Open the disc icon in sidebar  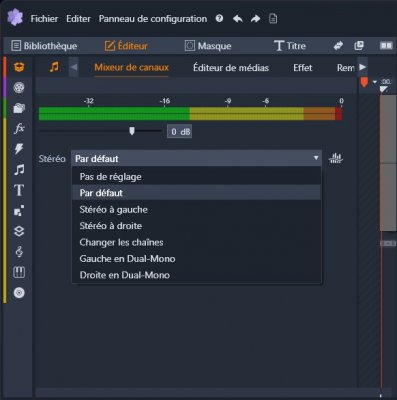[19, 293]
